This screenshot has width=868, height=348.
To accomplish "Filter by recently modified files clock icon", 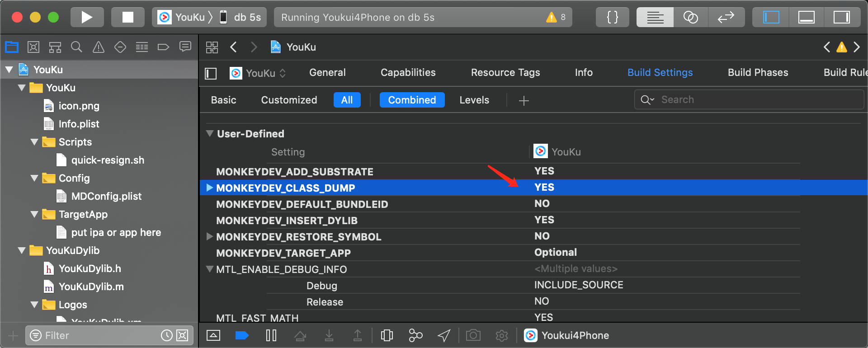I will click(167, 335).
